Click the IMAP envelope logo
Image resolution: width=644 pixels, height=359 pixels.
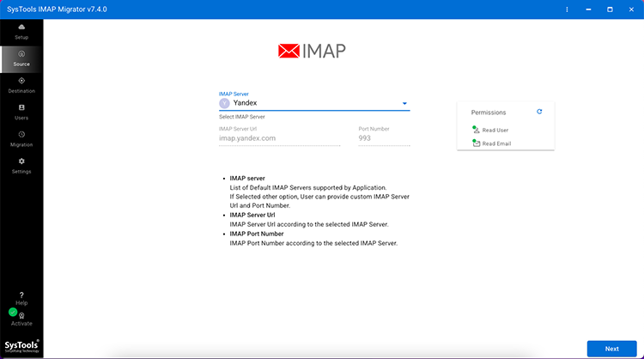(x=289, y=51)
